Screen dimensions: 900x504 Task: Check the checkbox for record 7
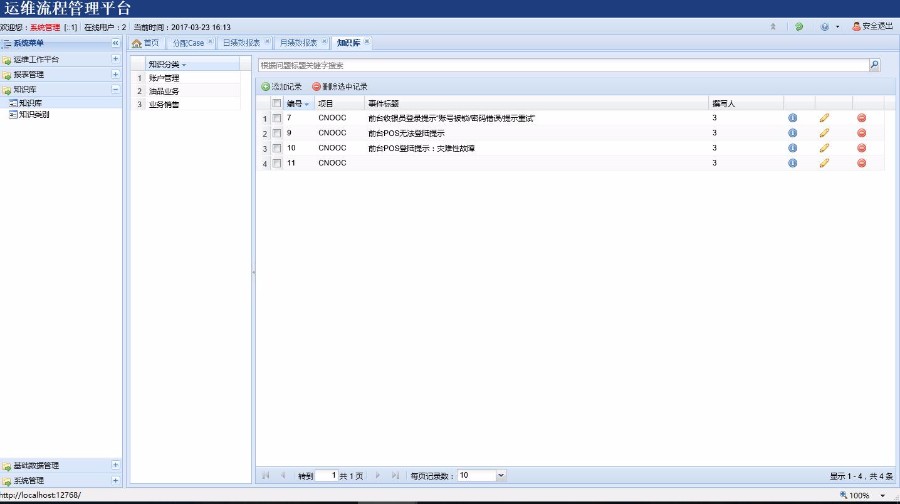(277, 118)
